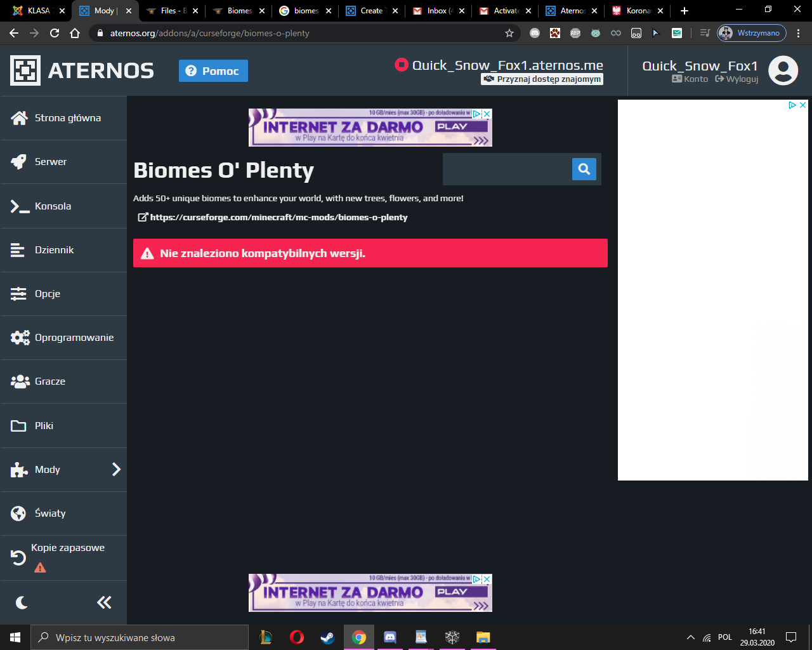The image size is (812, 650).
Task: Open the Opcje sidebar item
Action: pos(63,294)
